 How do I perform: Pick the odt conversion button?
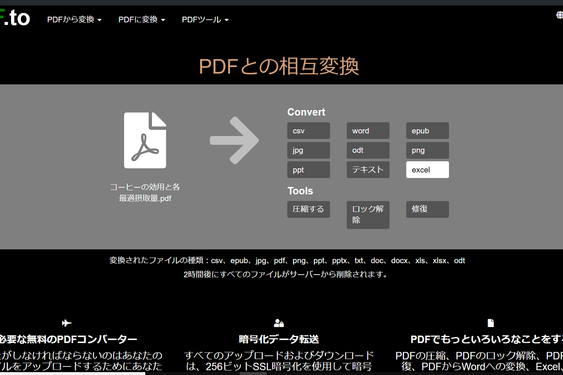(x=368, y=150)
